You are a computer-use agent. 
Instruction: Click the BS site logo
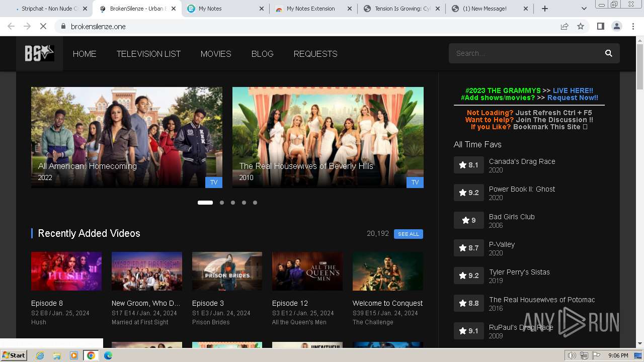coord(40,53)
